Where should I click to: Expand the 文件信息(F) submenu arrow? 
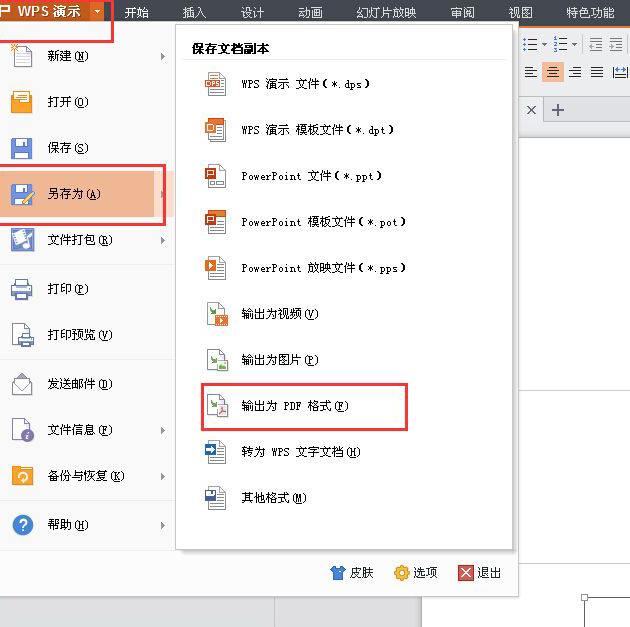click(163, 430)
